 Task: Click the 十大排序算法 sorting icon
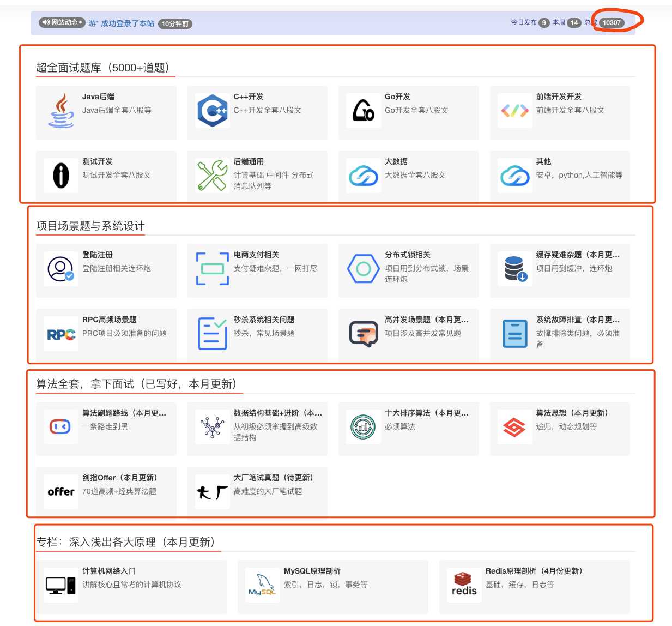coord(363,427)
